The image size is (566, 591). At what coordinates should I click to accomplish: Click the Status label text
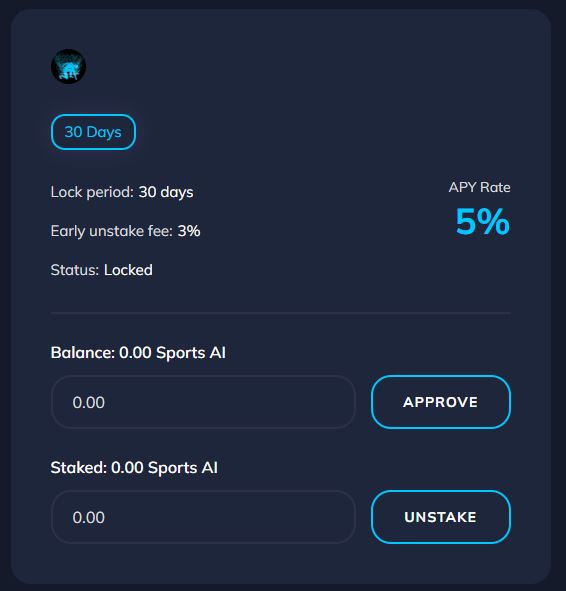[75, 270]
